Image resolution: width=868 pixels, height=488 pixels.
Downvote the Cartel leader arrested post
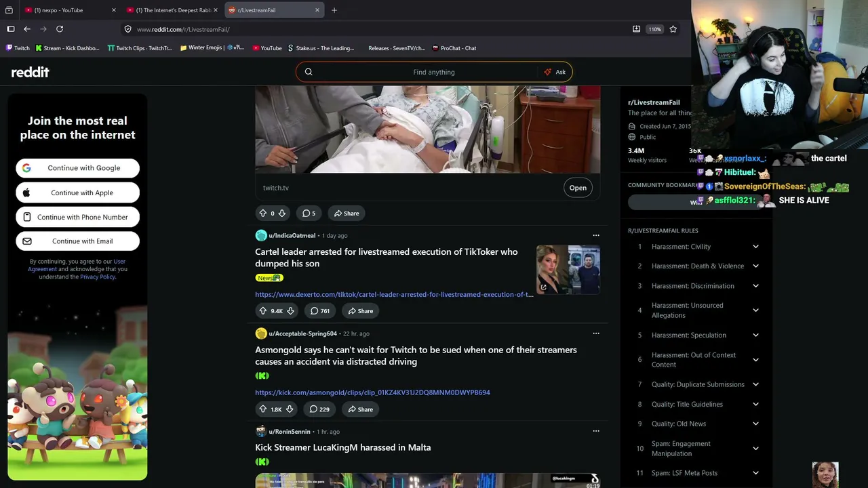pos(290,311)
